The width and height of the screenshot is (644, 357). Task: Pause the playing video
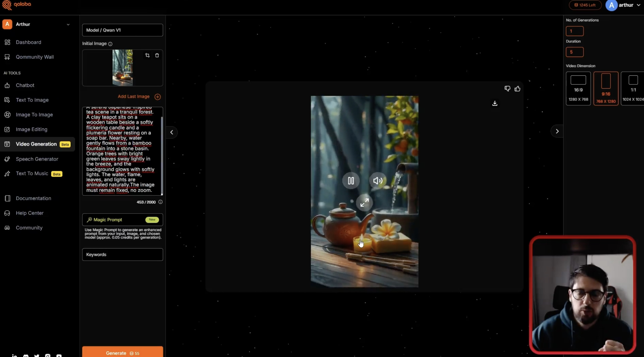coord(351,181)
